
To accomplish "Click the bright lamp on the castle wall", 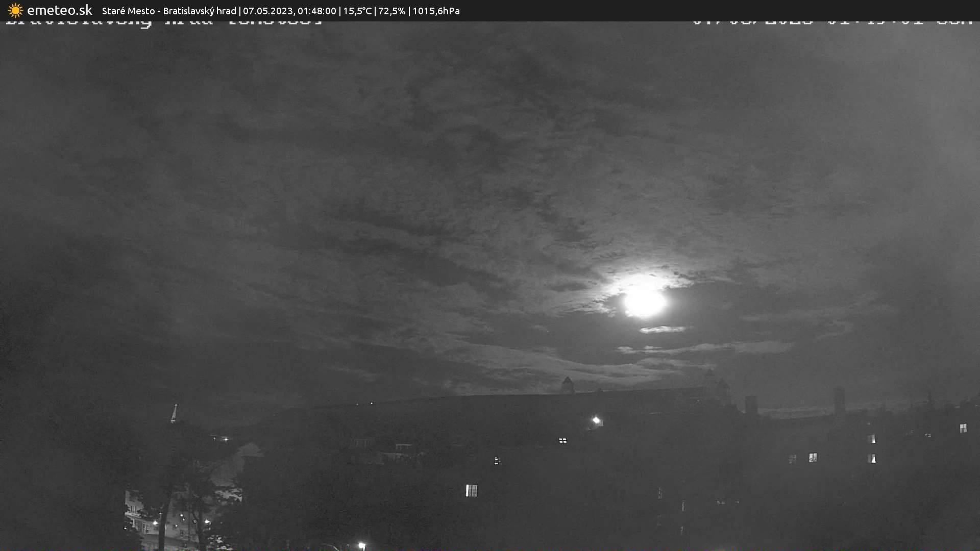I will coord(596,420).
